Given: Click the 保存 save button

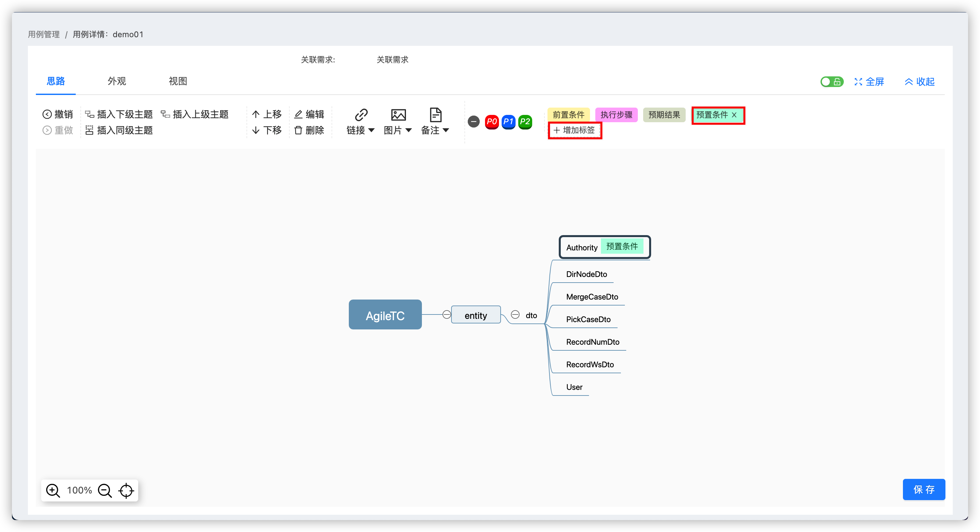Looking at the screenshot, I should (x=924, y=489).
